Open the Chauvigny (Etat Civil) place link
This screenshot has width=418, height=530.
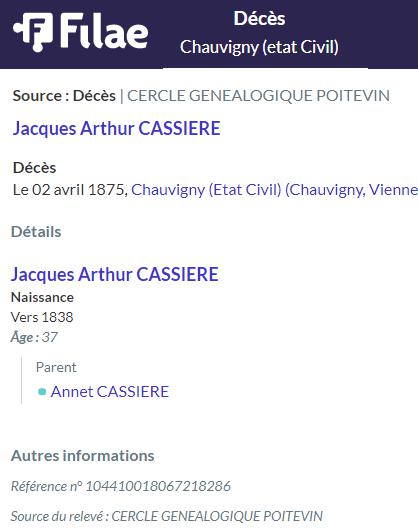[x=206, y=190]
